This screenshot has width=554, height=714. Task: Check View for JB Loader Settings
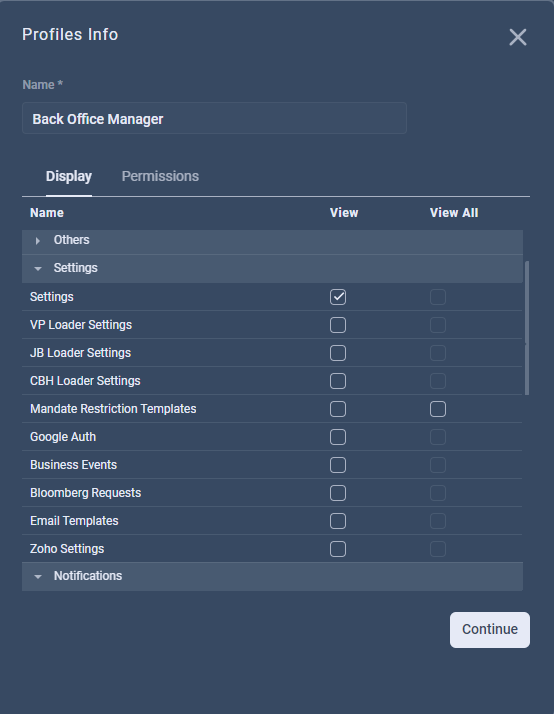coord(338,353)
